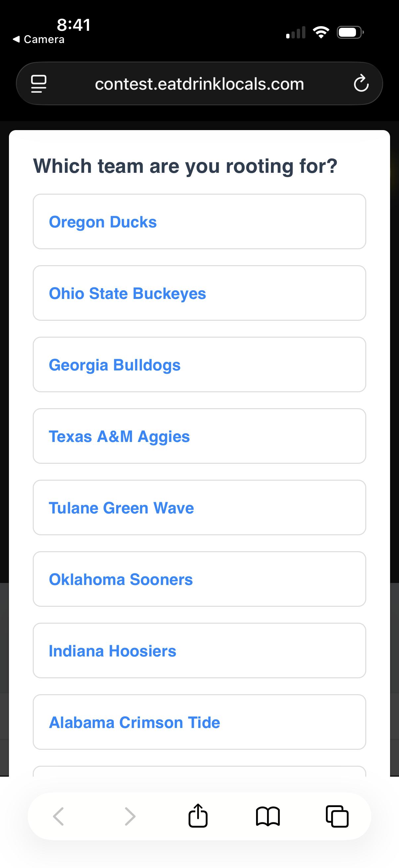This screenshot has width=399, height=868.
Task: Tap the Safari page menu icon
Action: tap(39, 83)
